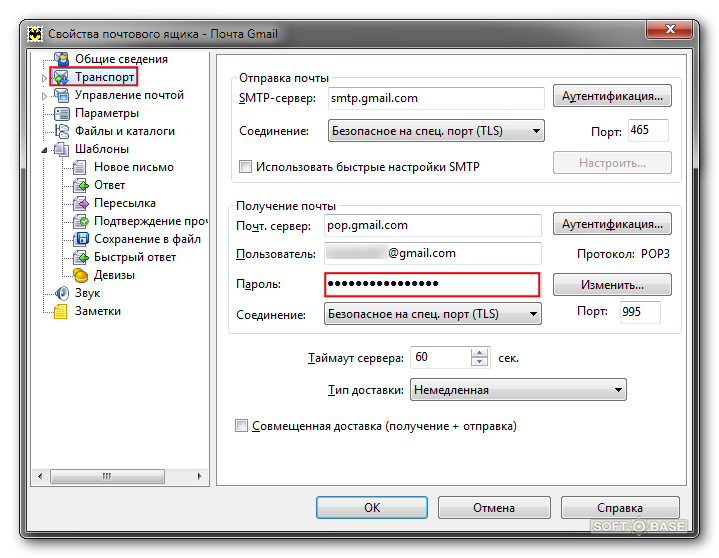This screenshot has height=558, width=719.
Task: Click the SMTP-сервер input field
Action: 436,98
